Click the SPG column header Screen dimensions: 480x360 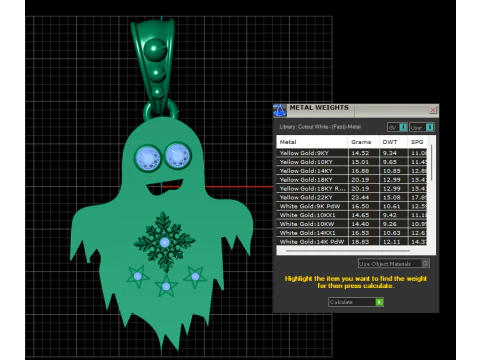[x=417, y=142]
